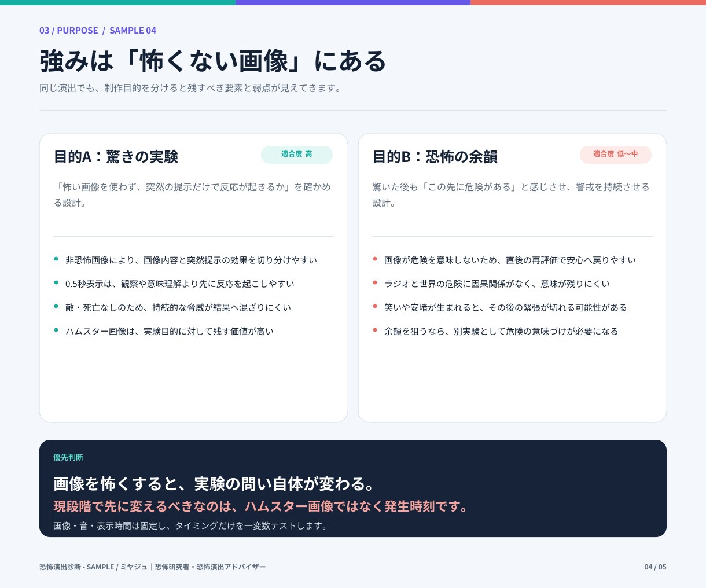
Task: Click the bullet 0.5秒表示は、観察や意味理解より先に
Action: tap(180, 284)
